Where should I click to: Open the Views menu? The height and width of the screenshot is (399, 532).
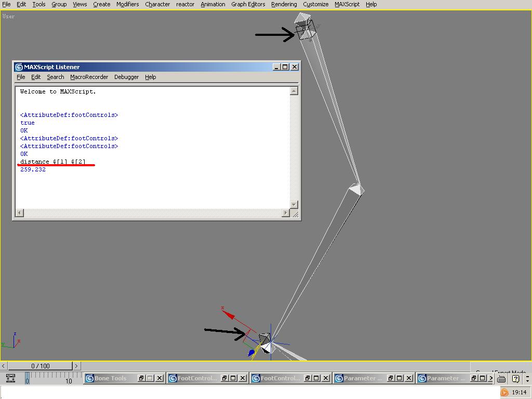click(x=79, y=4)
